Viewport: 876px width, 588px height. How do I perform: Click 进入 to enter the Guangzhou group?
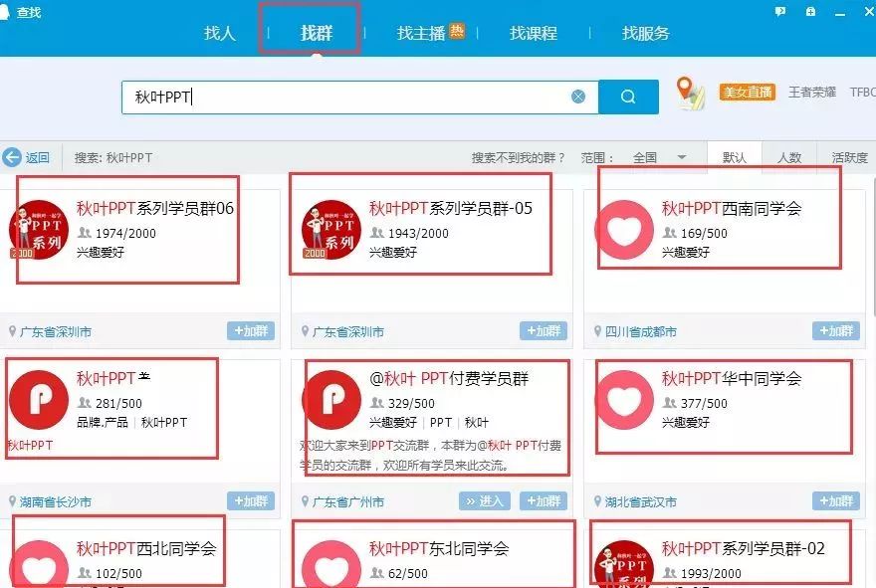487,501
